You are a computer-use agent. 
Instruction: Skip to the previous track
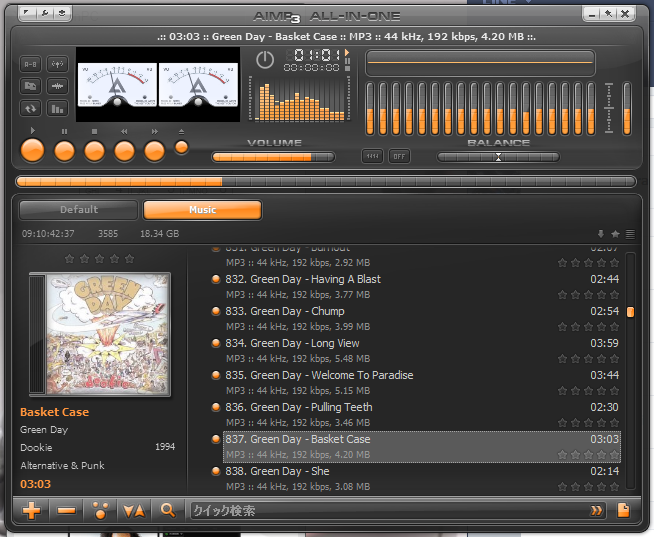(124, 151)
